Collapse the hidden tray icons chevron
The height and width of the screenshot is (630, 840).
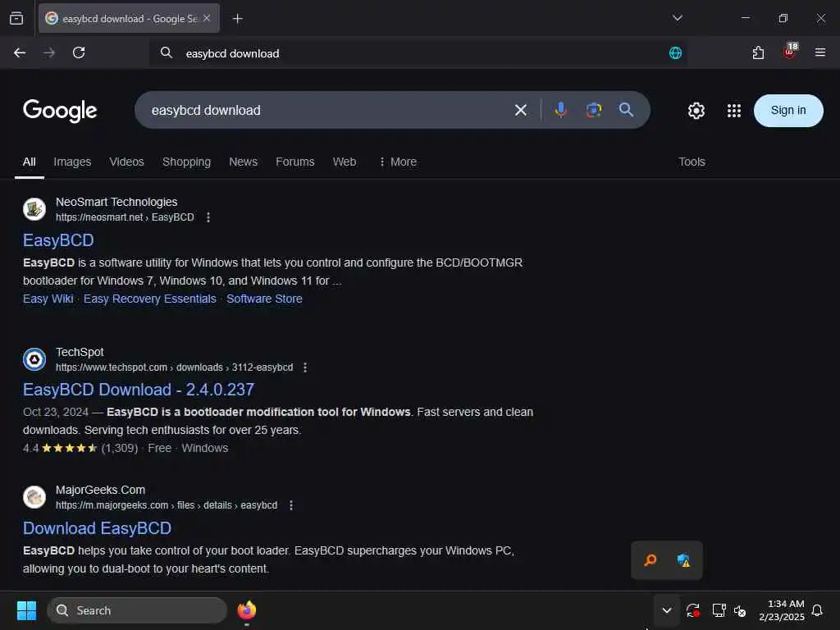tap(666, 610)
